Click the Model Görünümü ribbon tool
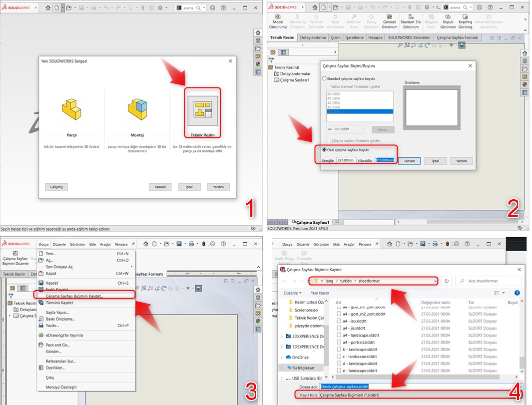The image size is (532, 405). 278,21
